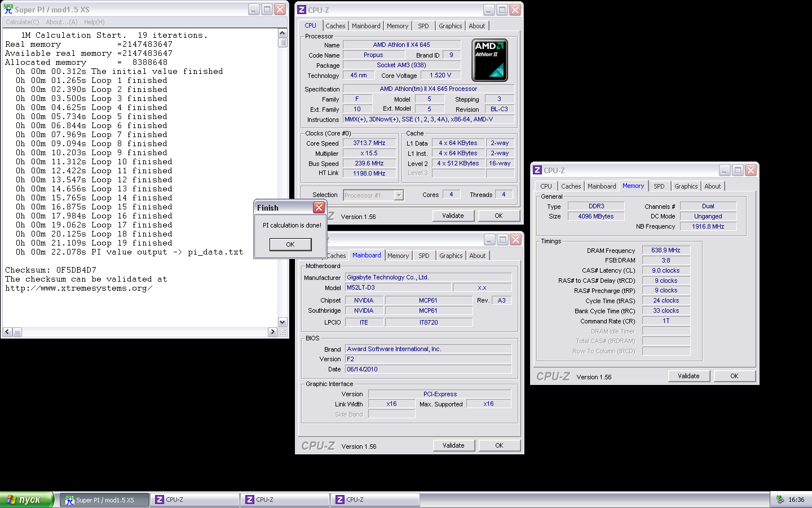812x508 pixels.
Task: Click Validate in Mainboard CPU-Z window
Action: 453,445
